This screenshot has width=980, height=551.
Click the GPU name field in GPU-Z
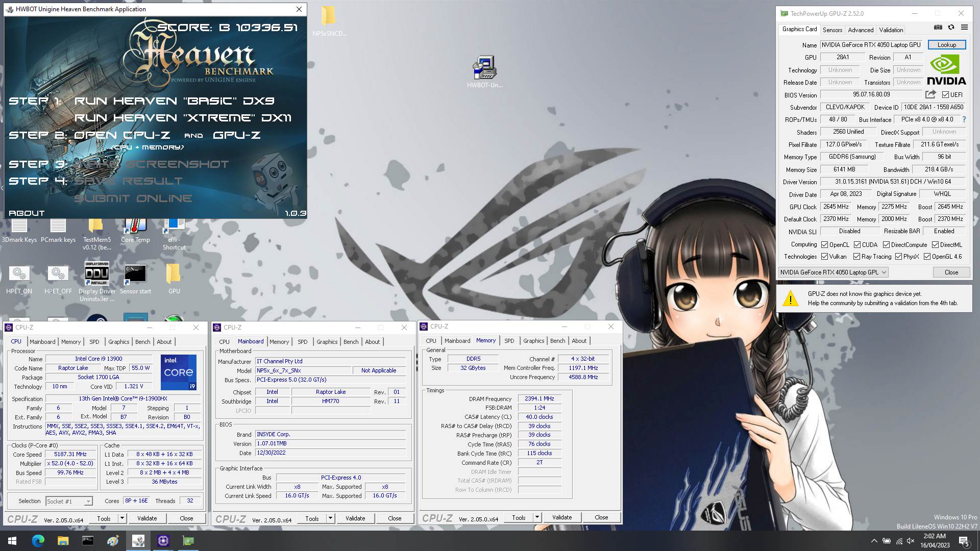click(x=872, y=45)
